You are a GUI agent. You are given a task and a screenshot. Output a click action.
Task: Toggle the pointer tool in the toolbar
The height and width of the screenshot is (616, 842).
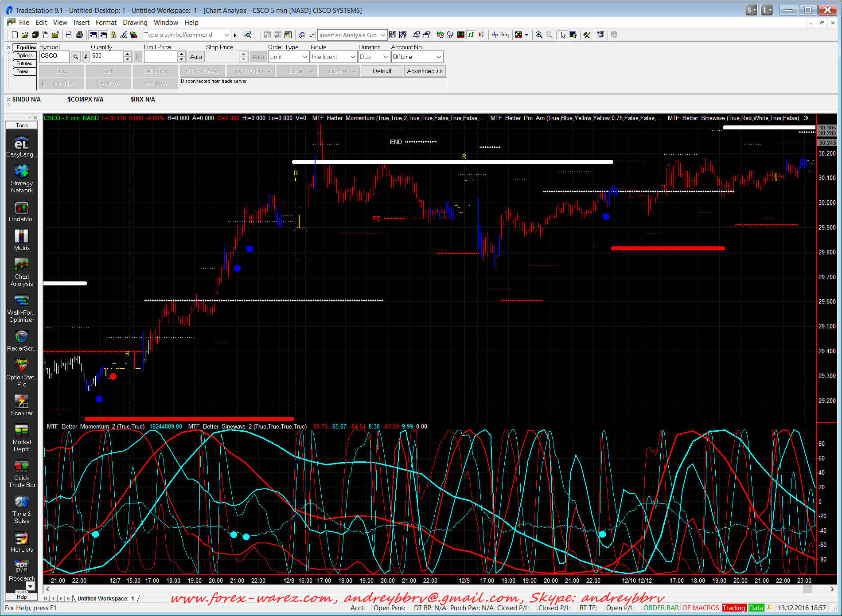pos(563,35)
